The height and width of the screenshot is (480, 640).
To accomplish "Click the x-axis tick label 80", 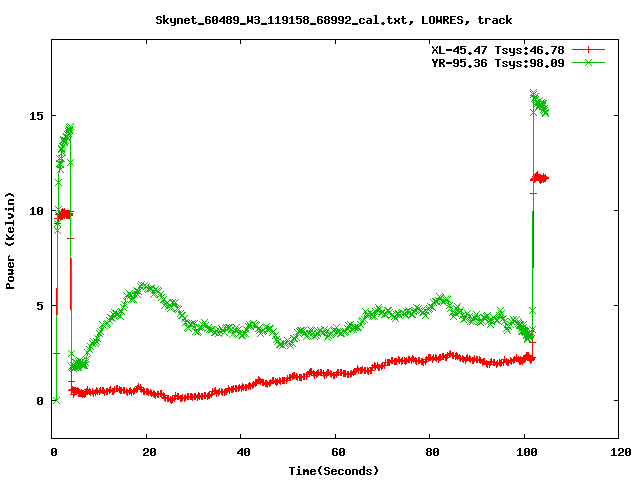I will click(433, 452).
